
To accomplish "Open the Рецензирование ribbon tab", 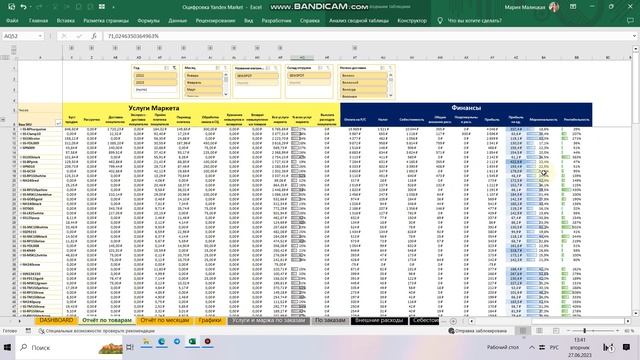I will [215, 20].
